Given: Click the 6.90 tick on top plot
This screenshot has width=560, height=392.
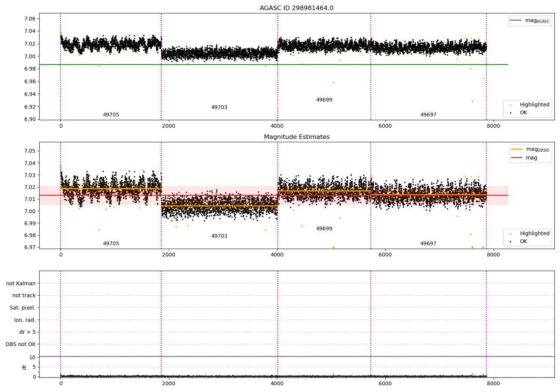Looking at the screenshot, I should (30, 119).
